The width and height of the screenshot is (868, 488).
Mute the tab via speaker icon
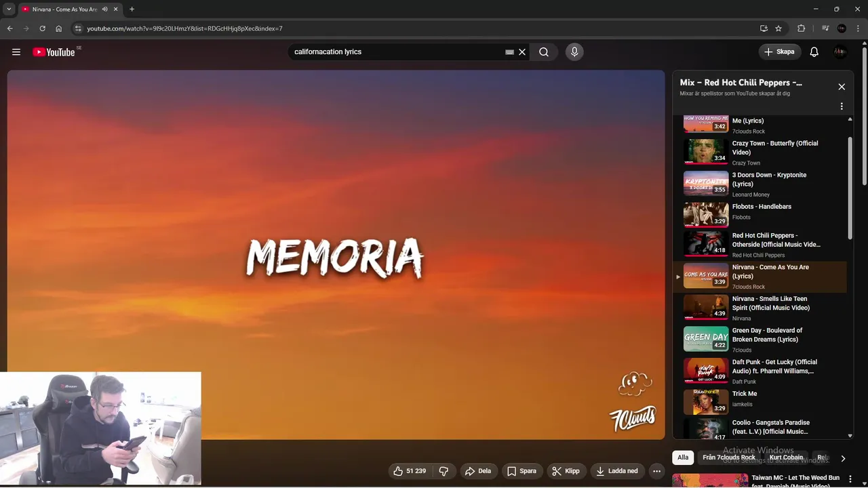tap(105, 9)
